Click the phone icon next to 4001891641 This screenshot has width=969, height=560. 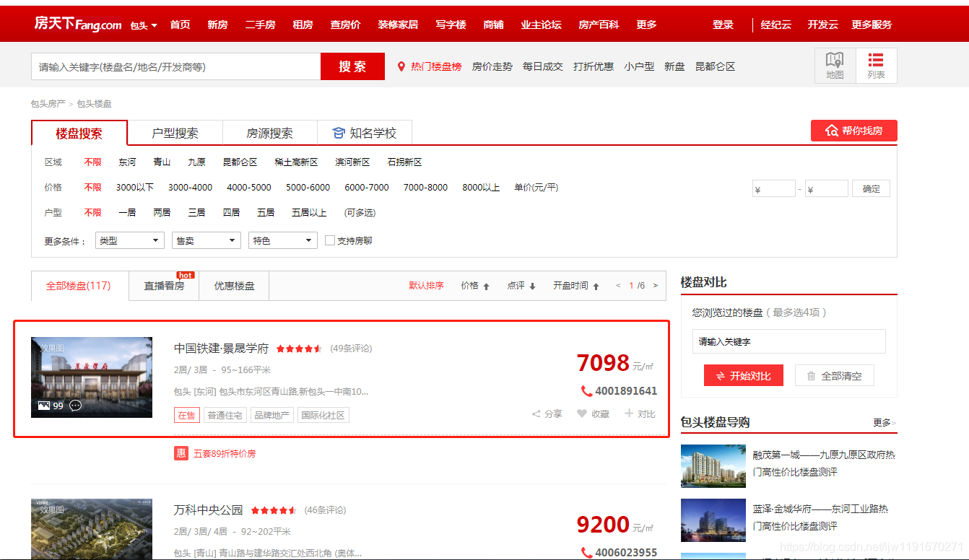point(586,391)
